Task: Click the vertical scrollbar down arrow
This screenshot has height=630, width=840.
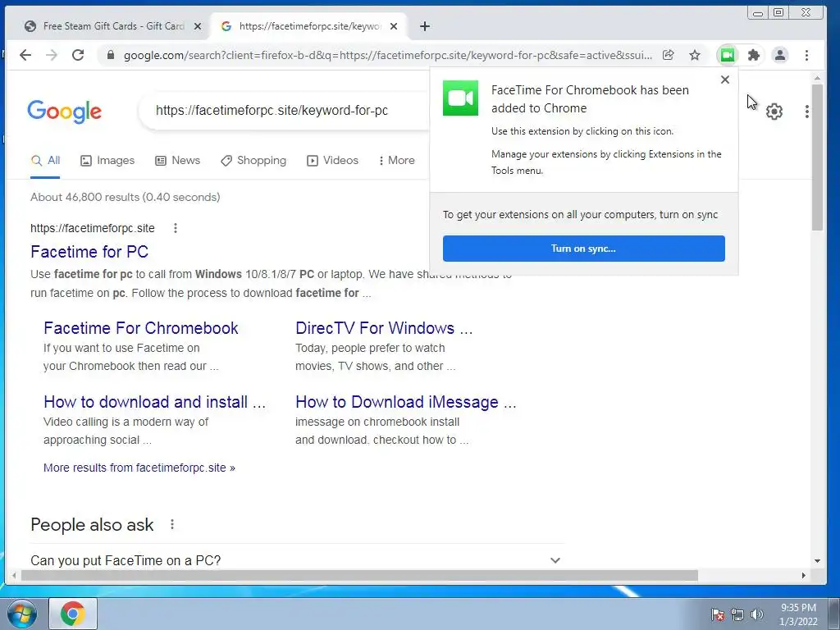Action: 817,561
